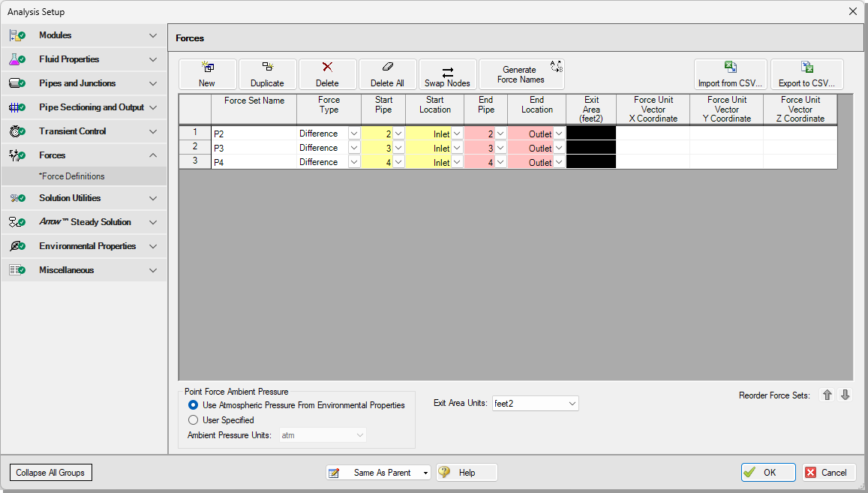The width and height of the screenshot is (868, 493).
Task: Click the black Exit Area cell for P4
Action: pos(590,162)
